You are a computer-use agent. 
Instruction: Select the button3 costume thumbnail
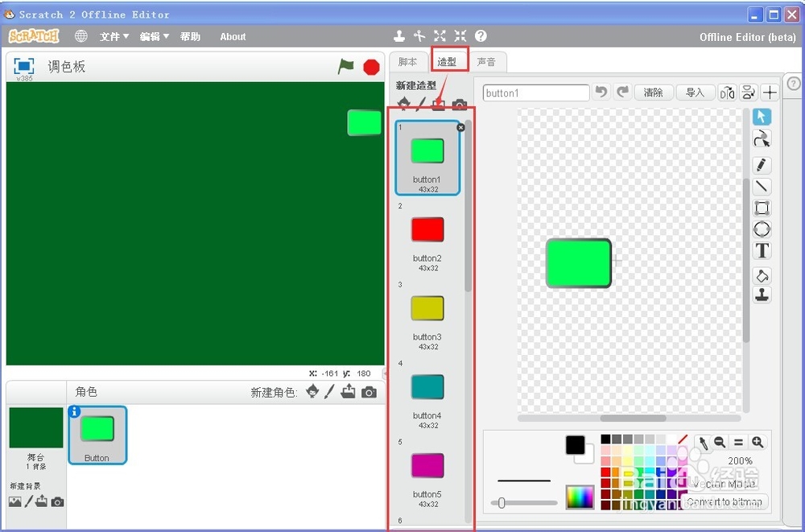tap(427, 308)
